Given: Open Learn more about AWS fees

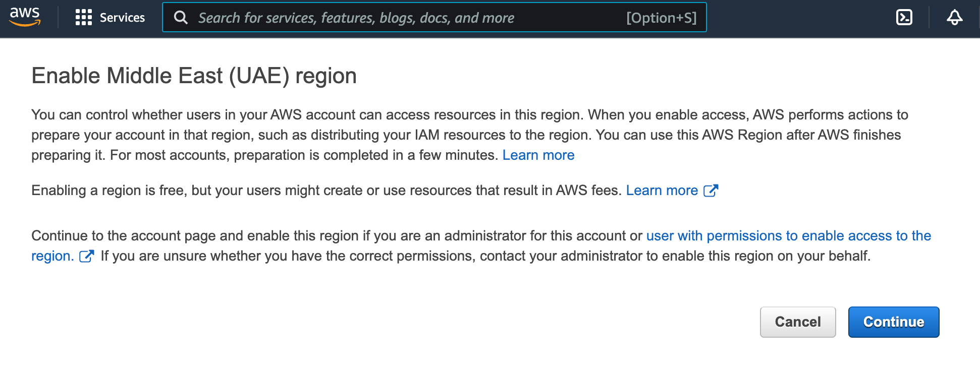Looking at the screenshot, I should (662, 191).
